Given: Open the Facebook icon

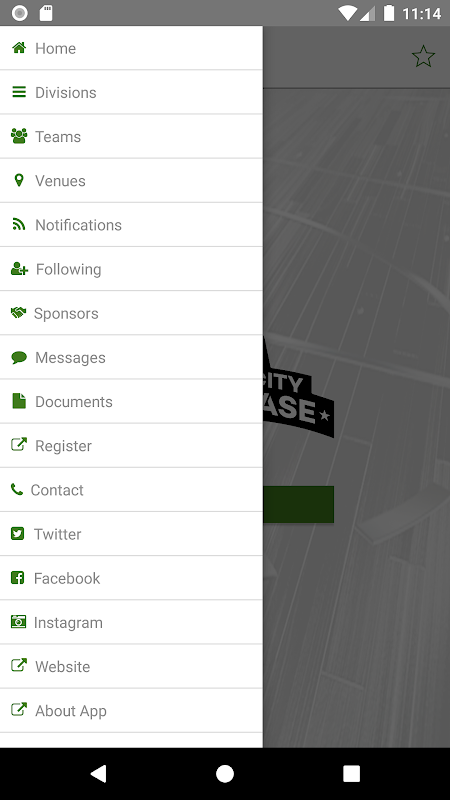Looking at the screenshot, I should 18,578.
